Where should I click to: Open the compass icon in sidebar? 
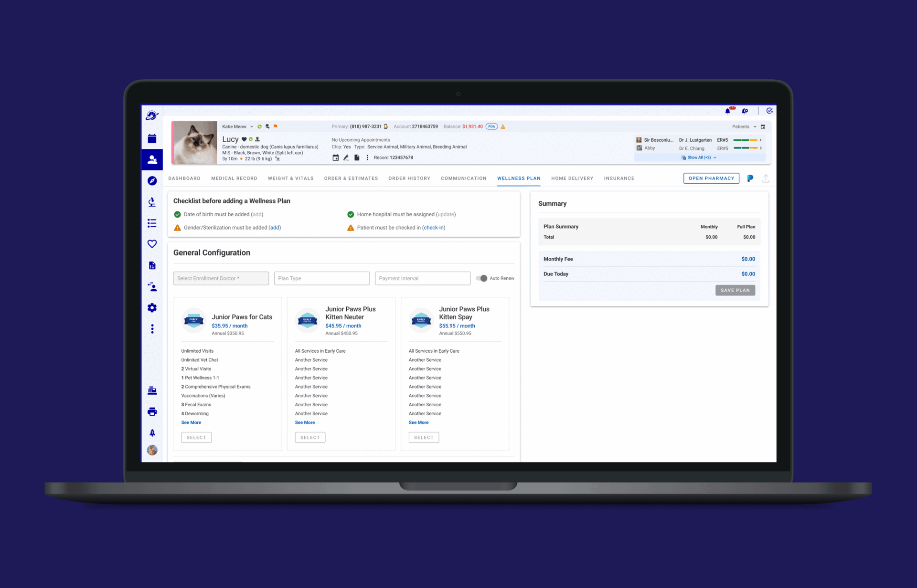point(152,181)
